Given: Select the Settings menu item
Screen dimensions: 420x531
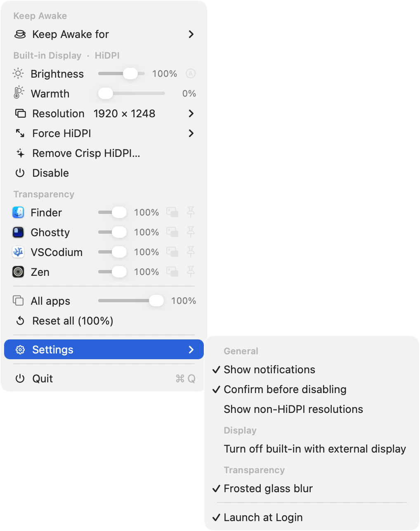Looking at the screenshot, I should (104, 350).
